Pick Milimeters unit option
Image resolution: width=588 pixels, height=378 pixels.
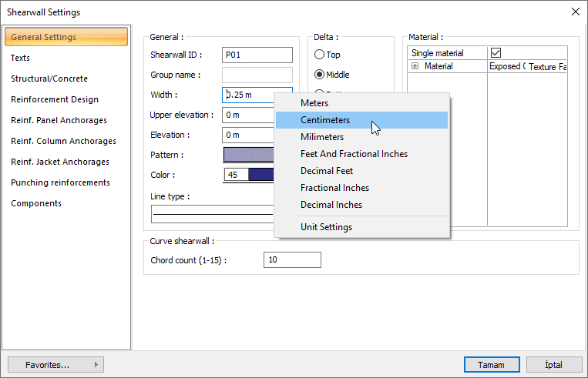tap(322, 137)
